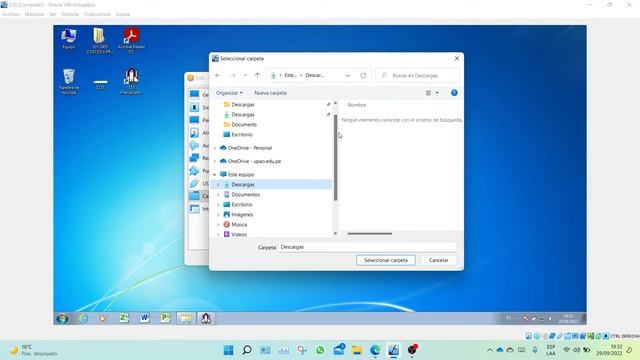Refresh the Descargas folder listing
The image size is (640, 360).
coord(363,76)
